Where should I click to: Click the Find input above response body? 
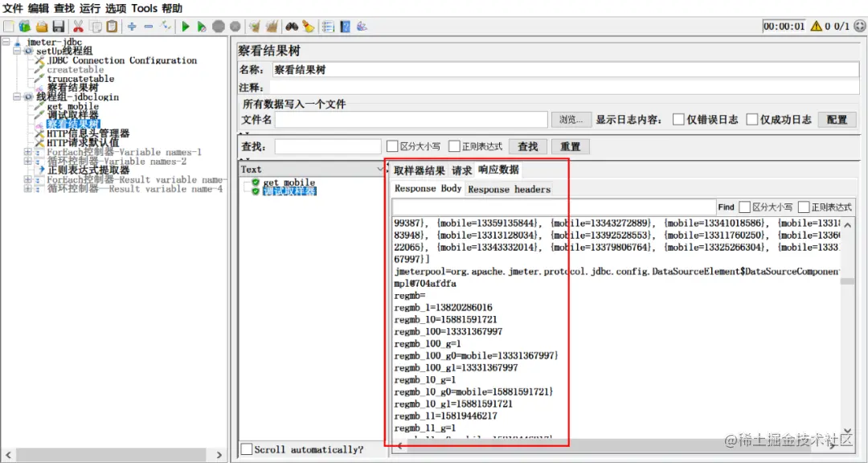point(554,207)
